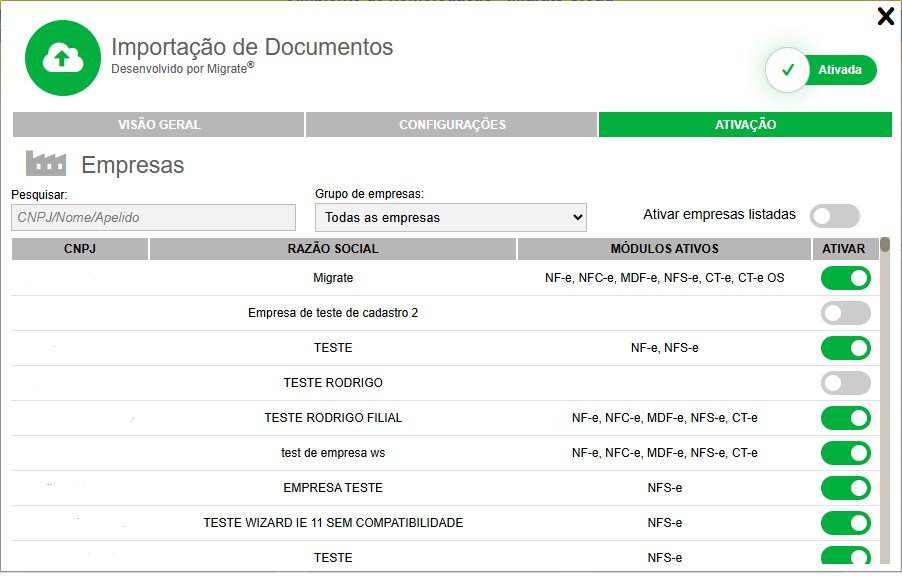Click the green cloud upload icon
902x587 pixels.
pos(62,59)
